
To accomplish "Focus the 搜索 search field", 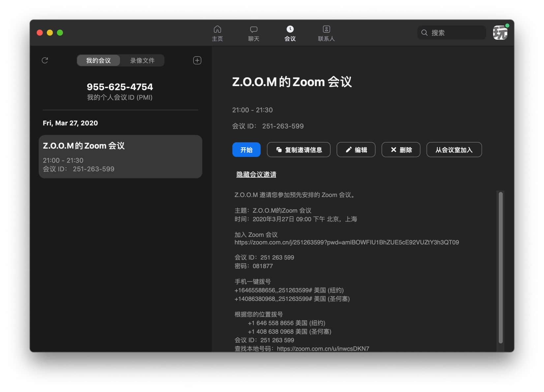I will click(451, 33).
